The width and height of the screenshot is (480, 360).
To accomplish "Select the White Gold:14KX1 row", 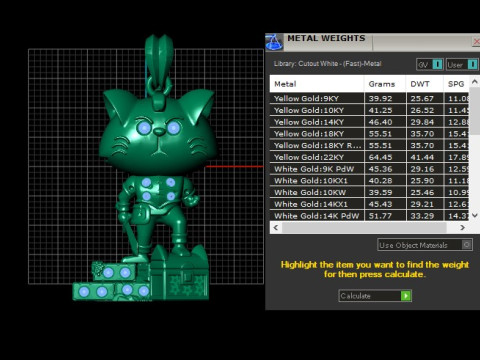I will point(369,204).
